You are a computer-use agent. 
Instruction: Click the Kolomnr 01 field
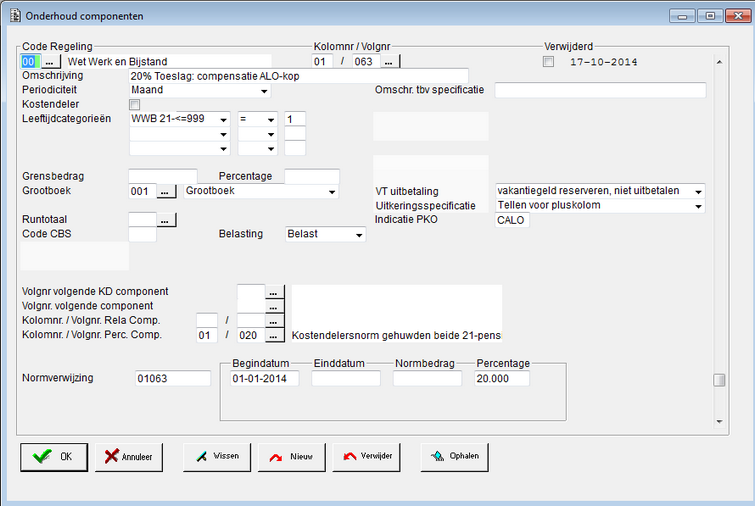pyautogui.click(x=322, y=62)
